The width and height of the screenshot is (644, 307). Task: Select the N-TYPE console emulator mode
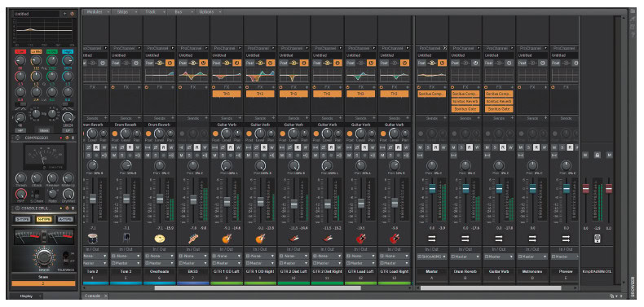click(x=43, y=219)
